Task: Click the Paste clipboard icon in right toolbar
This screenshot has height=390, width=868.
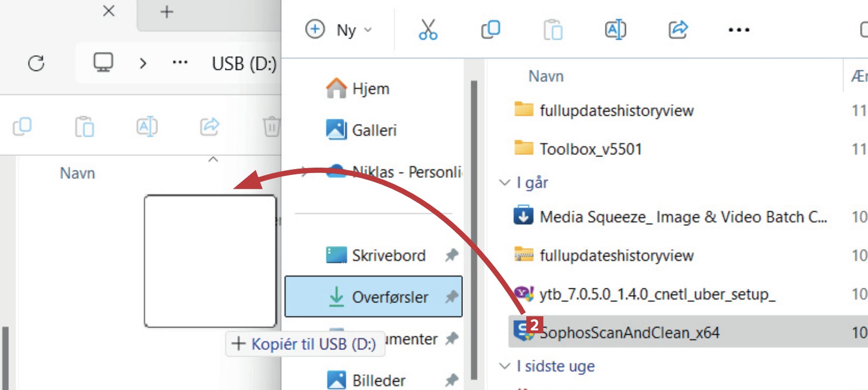Action: pyautogui.click(x=553, y=30)
